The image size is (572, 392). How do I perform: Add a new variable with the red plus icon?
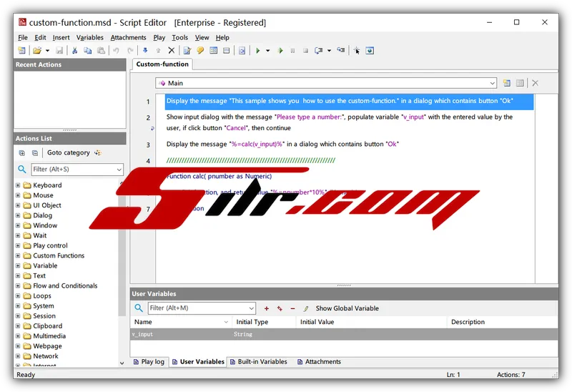point(267,308)
